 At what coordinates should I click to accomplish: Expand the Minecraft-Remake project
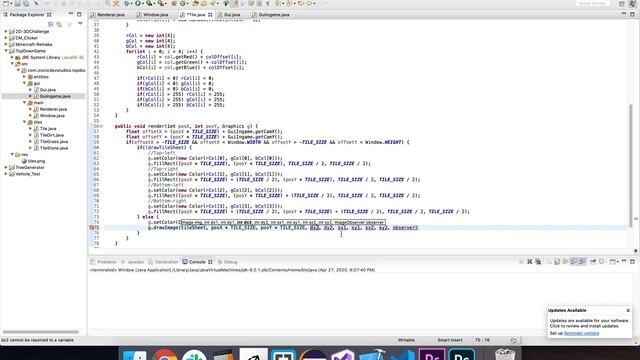(6, 44)
